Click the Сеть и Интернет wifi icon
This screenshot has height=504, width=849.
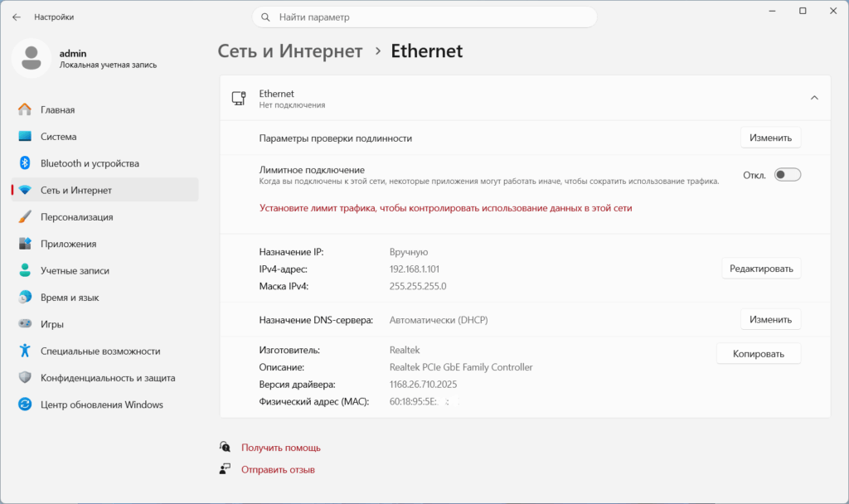click(25, 190)
